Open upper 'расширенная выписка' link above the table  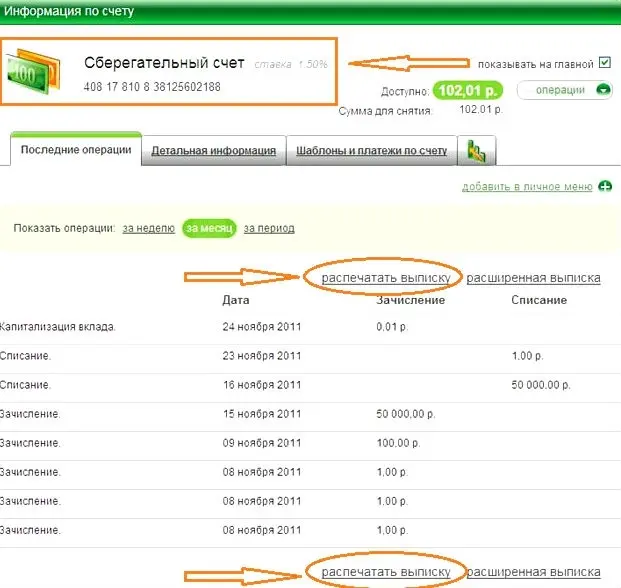coord(533,278)
